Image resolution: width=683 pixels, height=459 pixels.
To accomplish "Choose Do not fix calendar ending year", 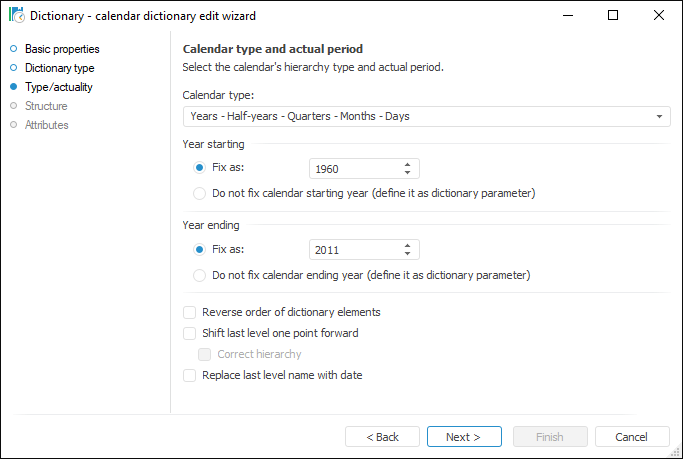I will pyautogui.click(x=200, y=275).
